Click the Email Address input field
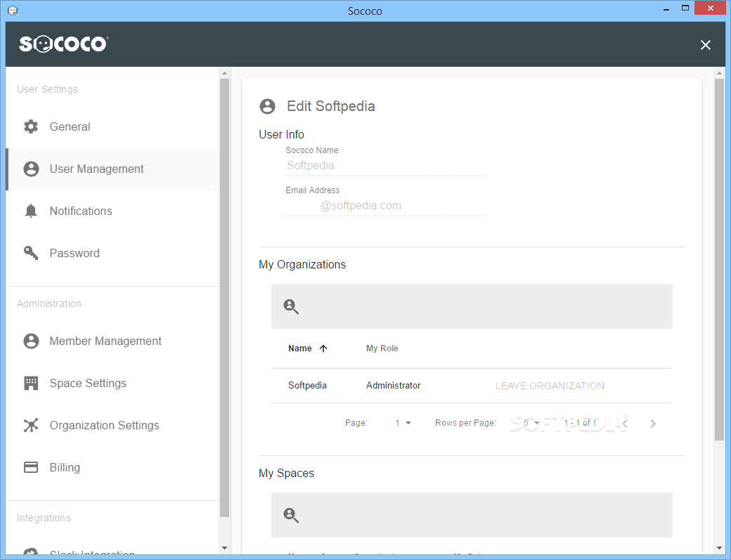 386,206
